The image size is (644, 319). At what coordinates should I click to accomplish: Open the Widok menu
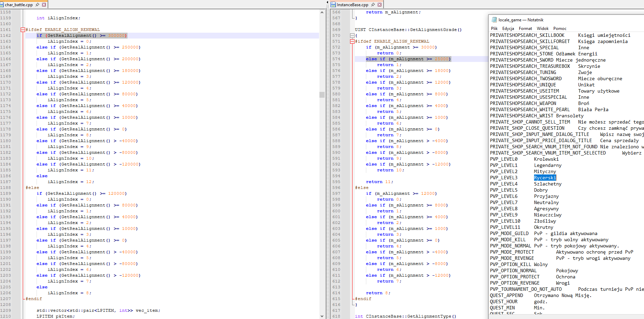point(542,29)
